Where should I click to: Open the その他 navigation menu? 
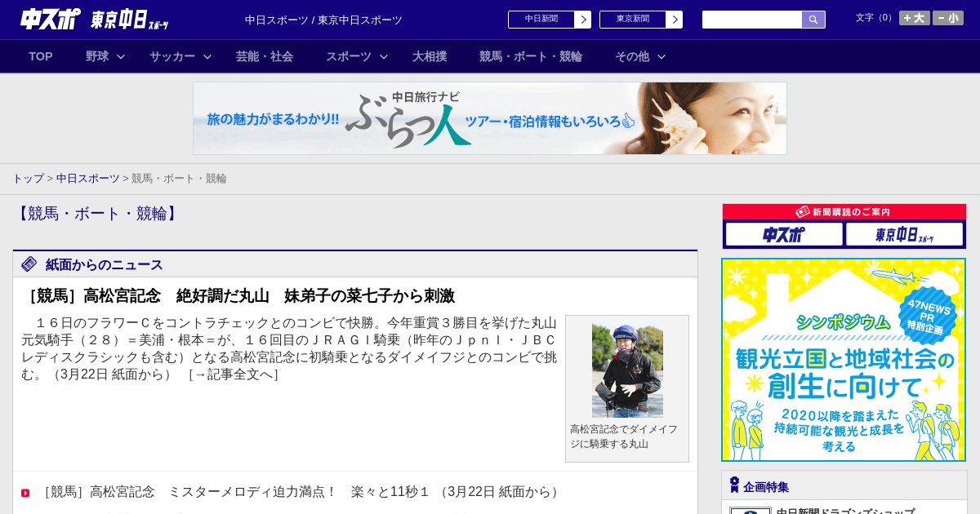(x=632, y=56)
